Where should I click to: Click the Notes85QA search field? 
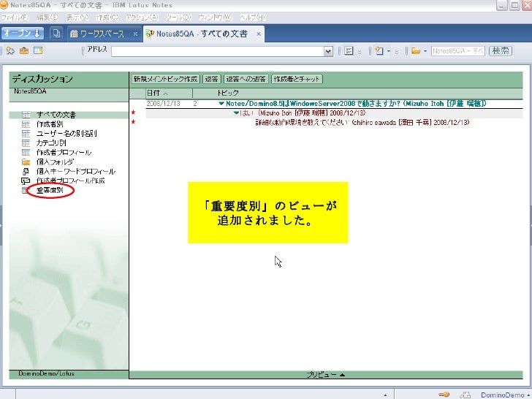pos(458,51)
